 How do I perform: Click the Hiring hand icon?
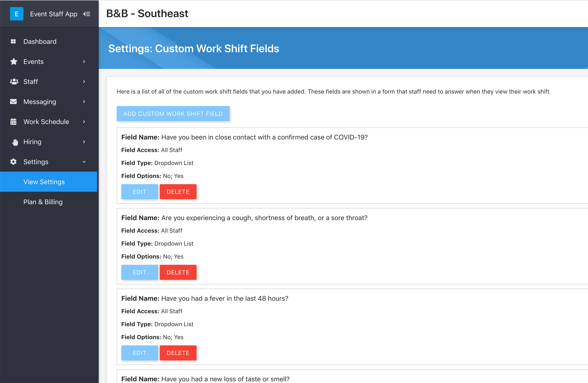tap(15, 142)
